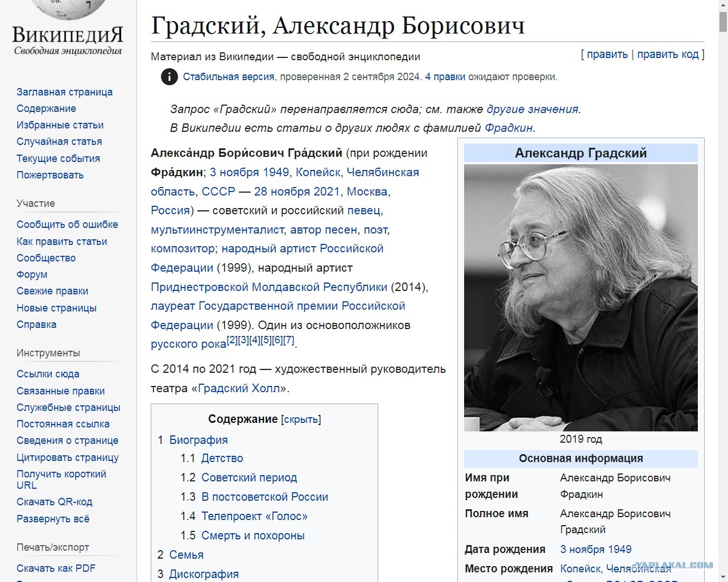728x582 pixels.
Task: Jump to "Биография" in contents
Action: pyautogui.click(x=198, y=440)
